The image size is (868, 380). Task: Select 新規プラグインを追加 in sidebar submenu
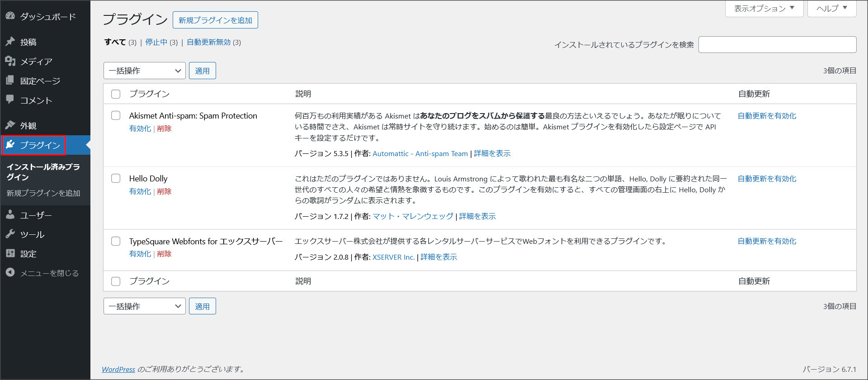(x=43, y=193)
